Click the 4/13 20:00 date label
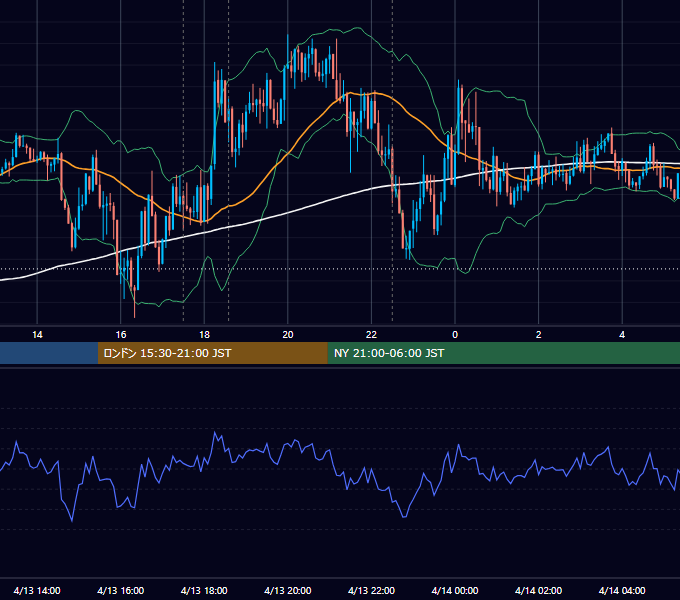 point(288,590)
